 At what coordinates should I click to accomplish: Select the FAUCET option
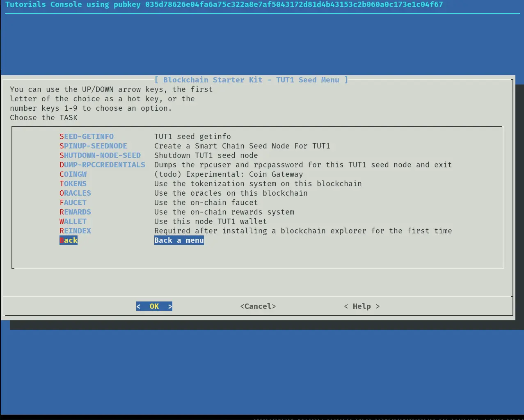click(x=73, y=203)
